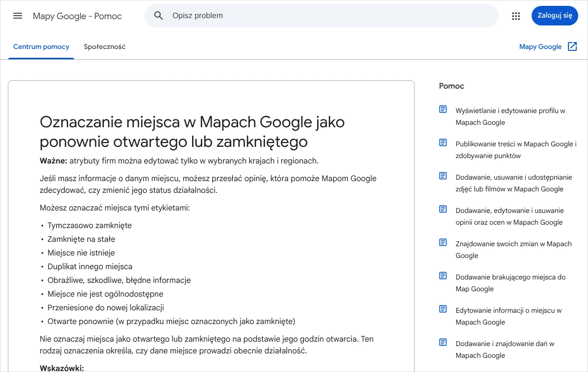The image size is (588, 372).
Task: Click Przeniesione do nowej lokalizacji item
Action: 106,308
